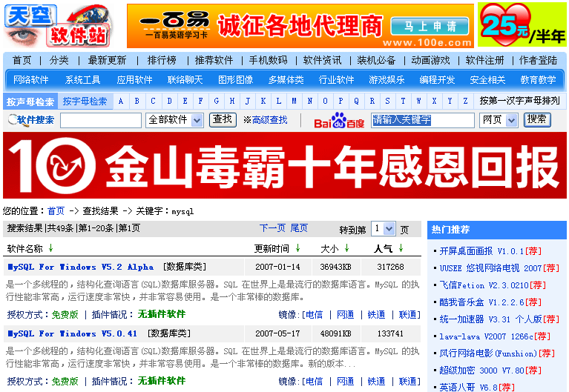Select 教育教学 category
Image resolution: width=569 pixels, height=392 pixels.
538,80
